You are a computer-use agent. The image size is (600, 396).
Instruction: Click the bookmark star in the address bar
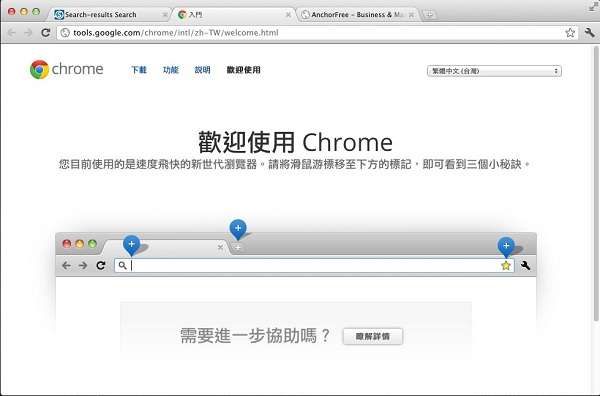coord(570,33)
